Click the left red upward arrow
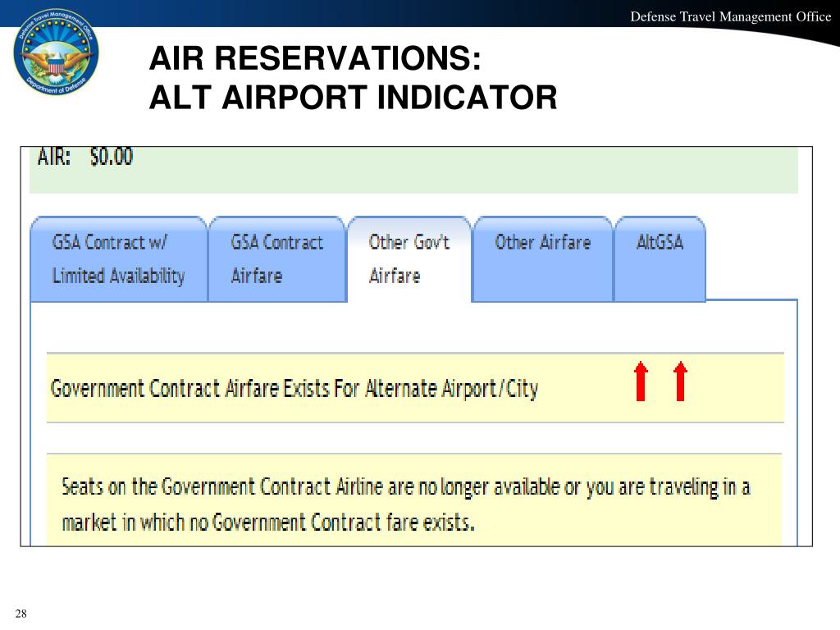This screenshot has width=840, height=630. coord(641,381)
